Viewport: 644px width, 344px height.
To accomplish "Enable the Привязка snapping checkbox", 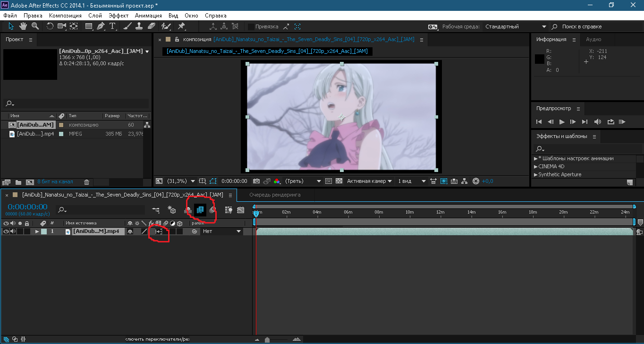I will [x=251, y=26].
